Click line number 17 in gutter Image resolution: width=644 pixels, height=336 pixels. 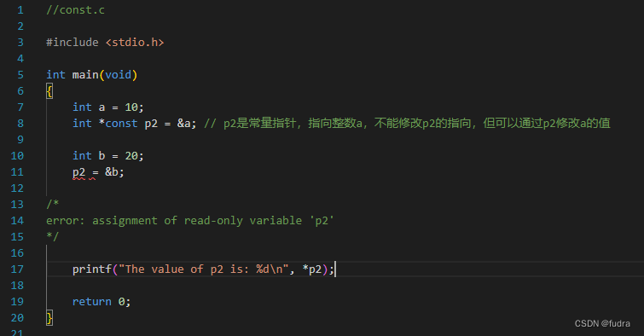click(17, 269)
